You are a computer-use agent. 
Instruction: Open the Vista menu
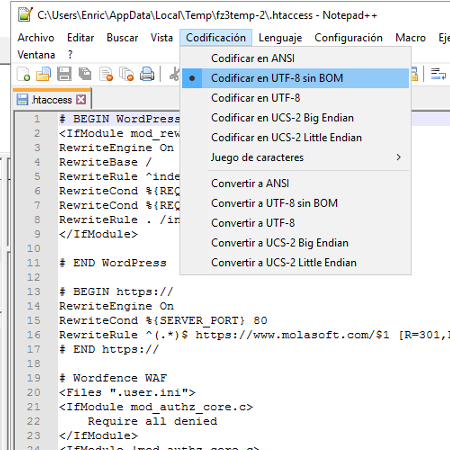coord(162,38)
